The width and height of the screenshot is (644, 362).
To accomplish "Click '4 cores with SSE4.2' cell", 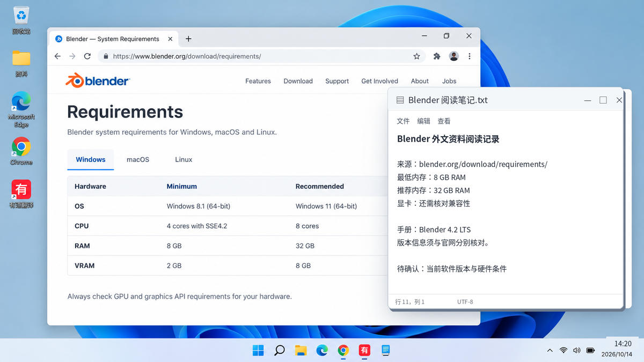I will 196,226.
